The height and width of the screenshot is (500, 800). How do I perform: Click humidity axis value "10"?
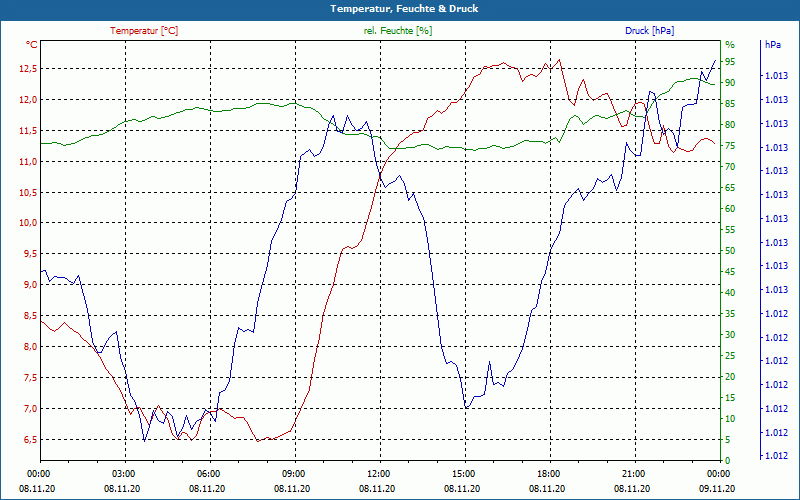pyautogui.click(x=730, y=419)
